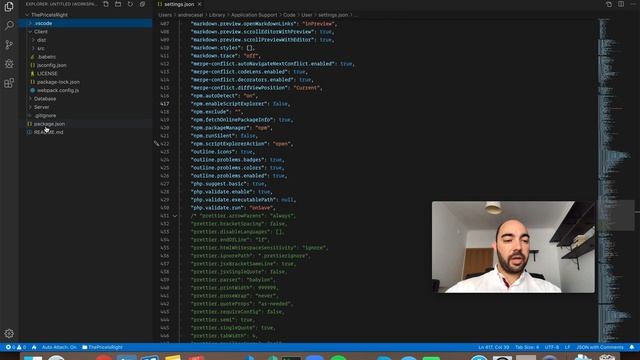The width and height of the screenshot is (640, 360).
Task: Click the "markdown.trace" setting key
Action: pyautogui.click(x=214, y=56)
